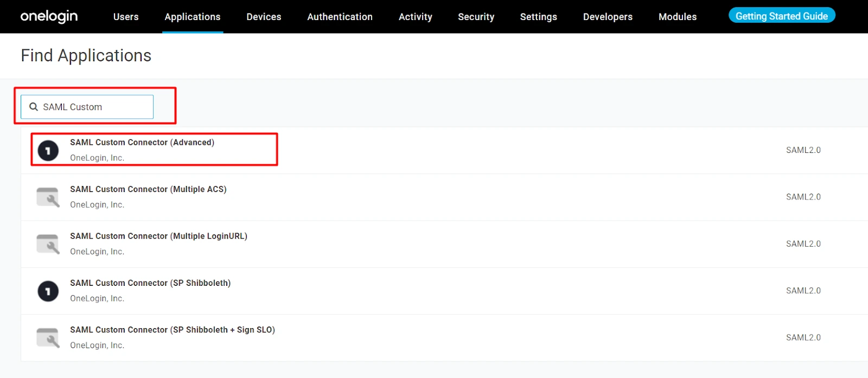Image resolution: width=868 pixels, height=378 pixels.
Task: Open the Settings menu
Action: [x=538, y=17]
